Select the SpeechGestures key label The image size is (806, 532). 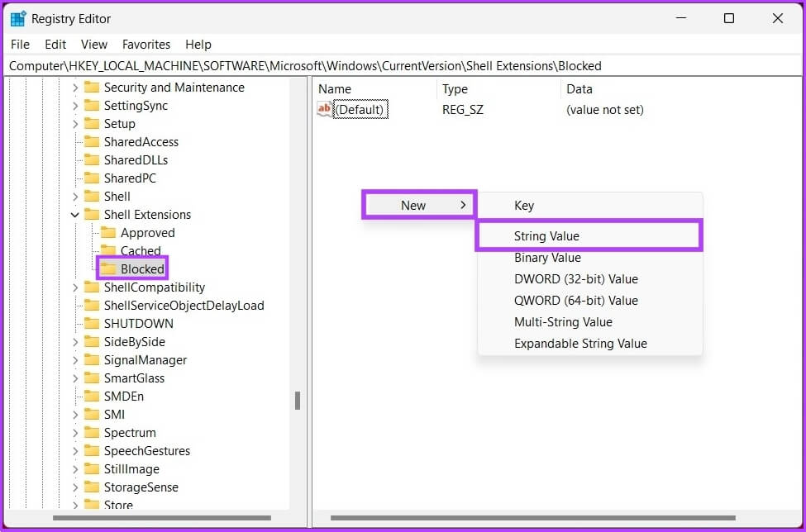[147, 451]
